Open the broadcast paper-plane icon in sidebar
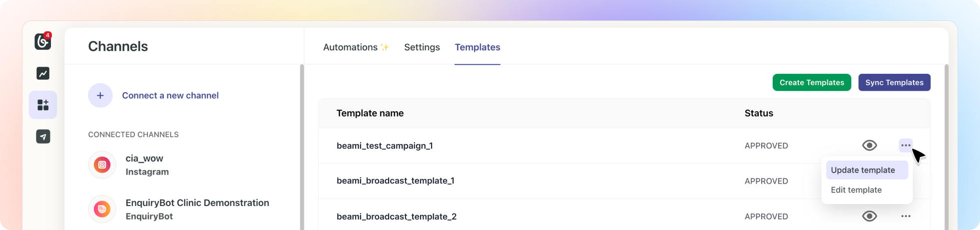 (x=43, y=137)
